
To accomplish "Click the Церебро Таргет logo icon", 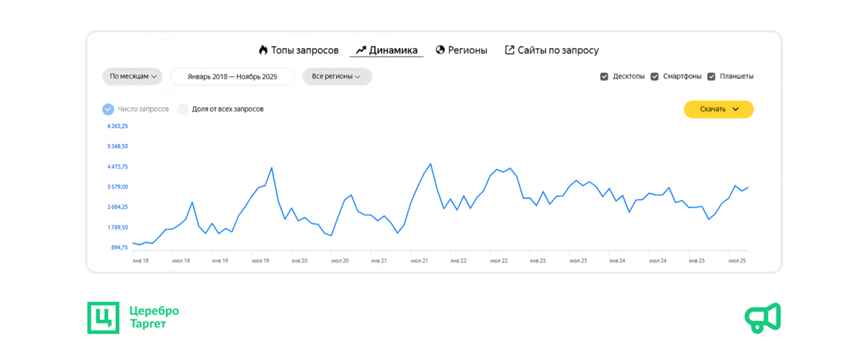I will (103, 318).
